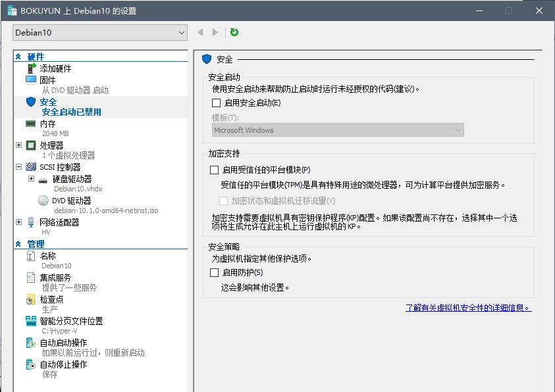Select the Name (名称) settings item
The height and width of the screenshot is (392, 555).
tap(47, 256)
